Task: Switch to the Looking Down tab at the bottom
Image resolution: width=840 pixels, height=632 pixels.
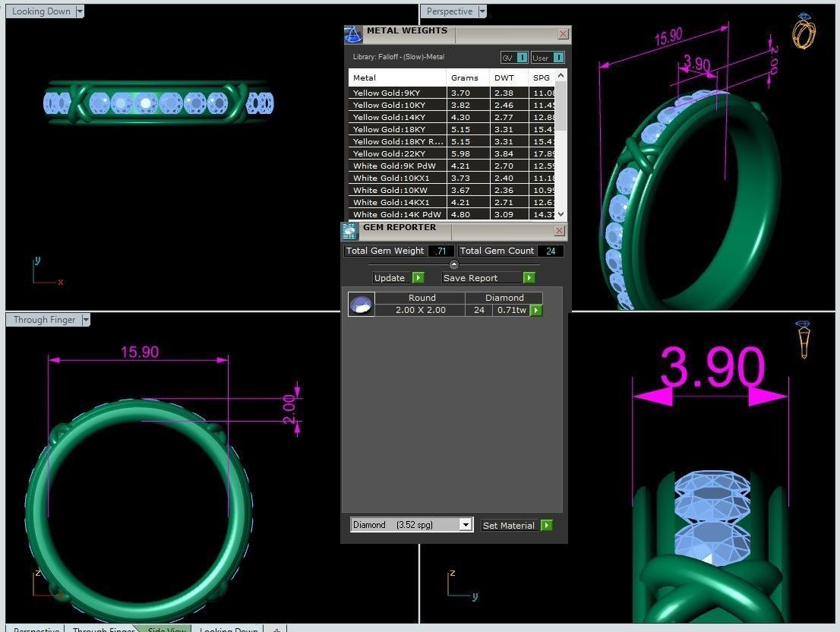Action: coord(229,629)
